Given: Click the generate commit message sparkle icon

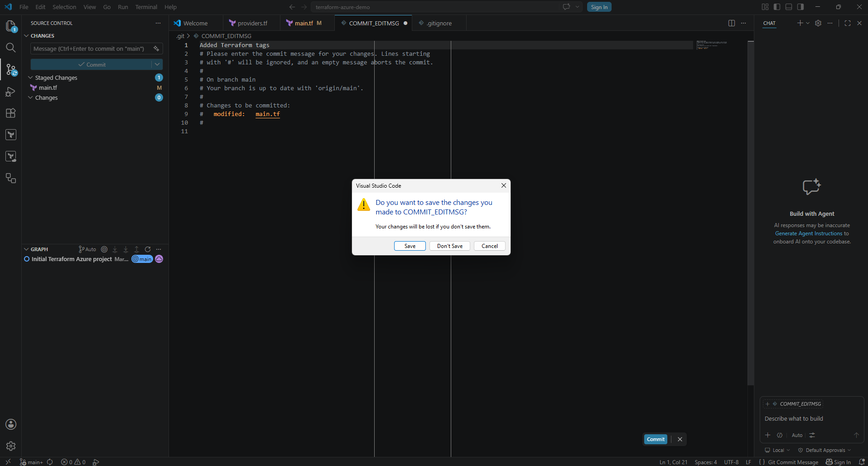Looking at the screenshot, I should tap(156, 49).
